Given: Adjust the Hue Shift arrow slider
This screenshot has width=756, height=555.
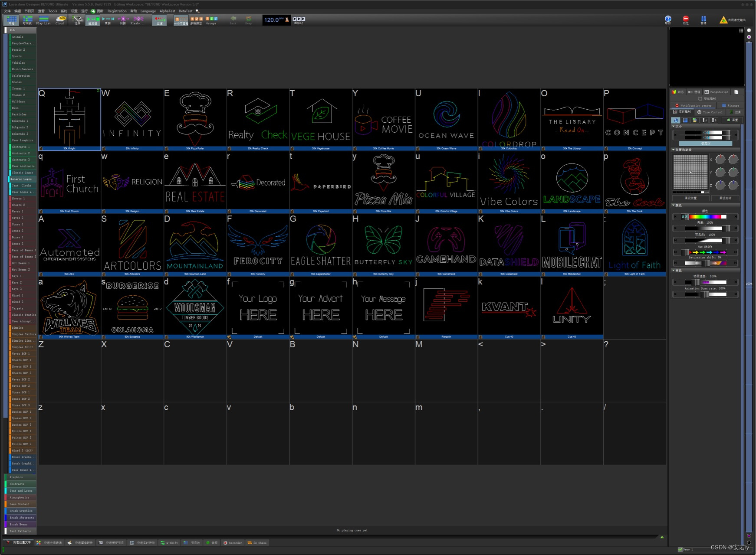Looking at the screenshot, I should click(706, 252).
